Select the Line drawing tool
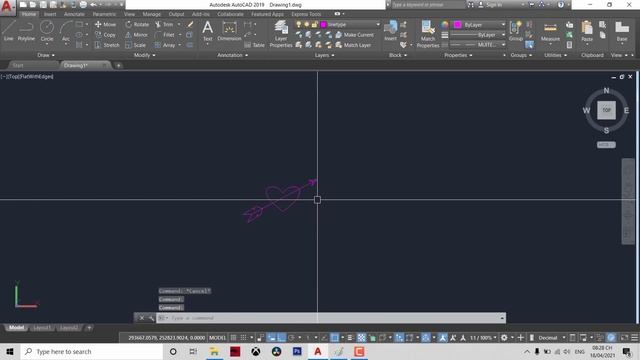 coord(9,31)
